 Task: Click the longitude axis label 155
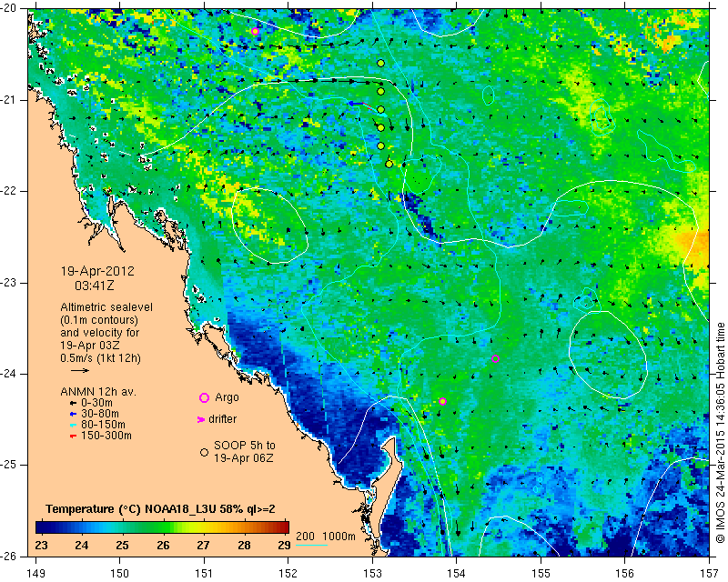coord(541,574)
